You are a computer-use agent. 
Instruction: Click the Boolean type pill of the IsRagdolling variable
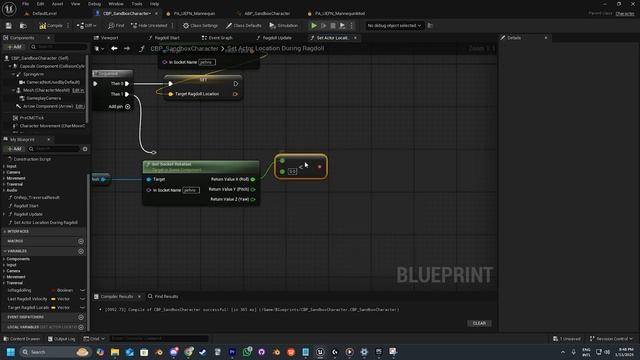click(62, 290)
